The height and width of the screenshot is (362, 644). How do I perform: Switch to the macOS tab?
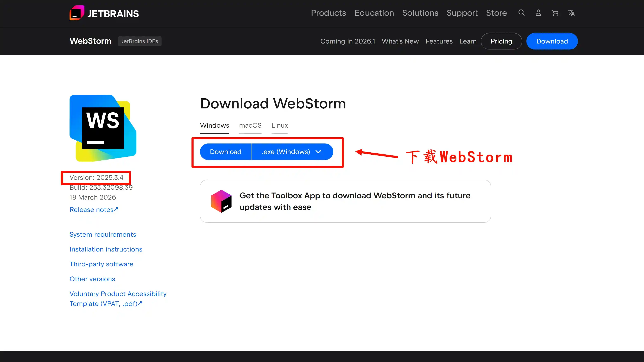pyautogui.click(x=250, y=126)
